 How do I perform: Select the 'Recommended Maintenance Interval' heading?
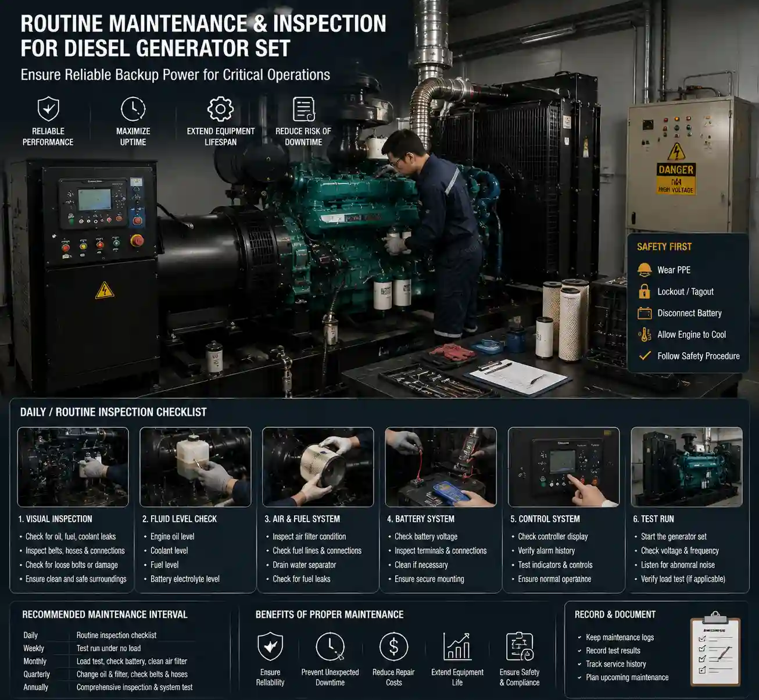click(105, 615)
